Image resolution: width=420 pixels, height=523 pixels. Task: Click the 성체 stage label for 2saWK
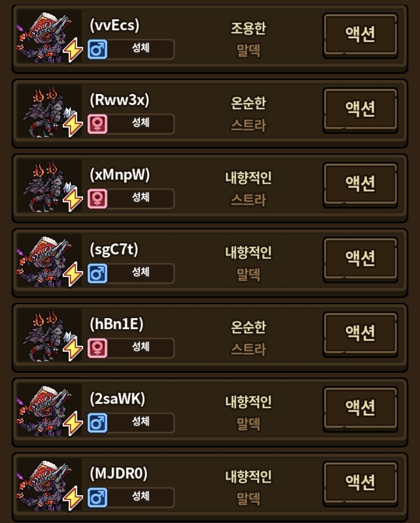140,421
